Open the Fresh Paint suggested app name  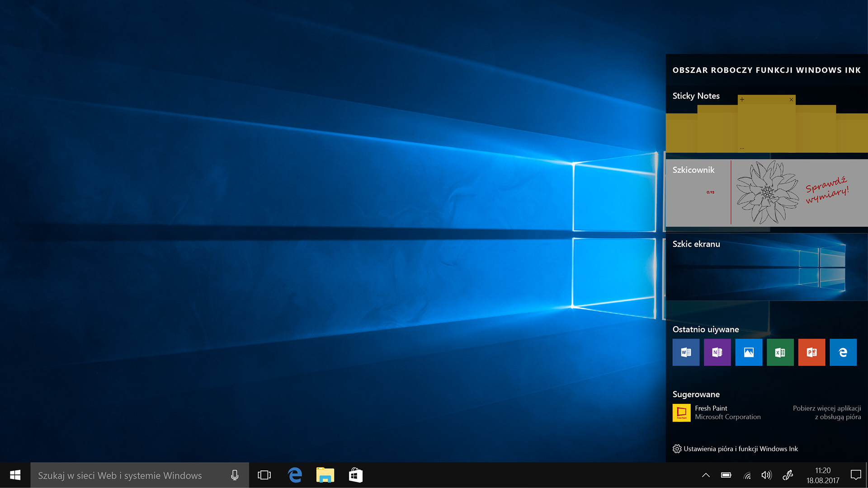tap(711, 408)
